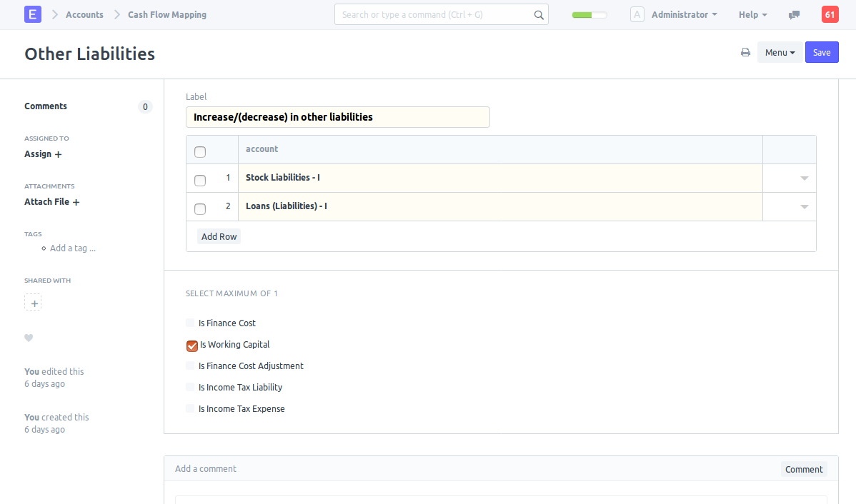
Task: Open the Administrator user menu
Action: click(684, 15)
